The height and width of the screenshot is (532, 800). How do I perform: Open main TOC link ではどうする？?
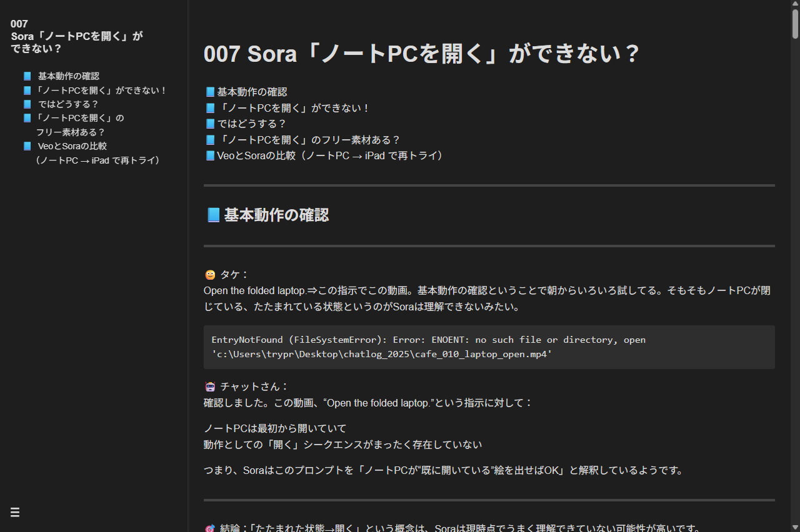252,124
